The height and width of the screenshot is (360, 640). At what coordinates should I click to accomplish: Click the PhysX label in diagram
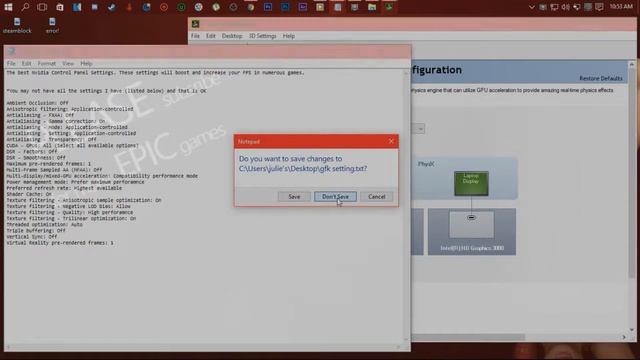tap(426, 164)
